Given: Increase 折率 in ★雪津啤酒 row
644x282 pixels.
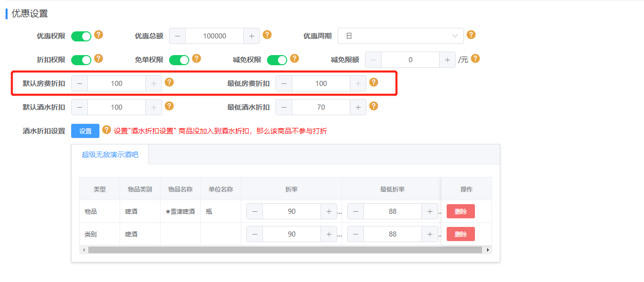Looking at the screenshot, I should pos(329,211).
